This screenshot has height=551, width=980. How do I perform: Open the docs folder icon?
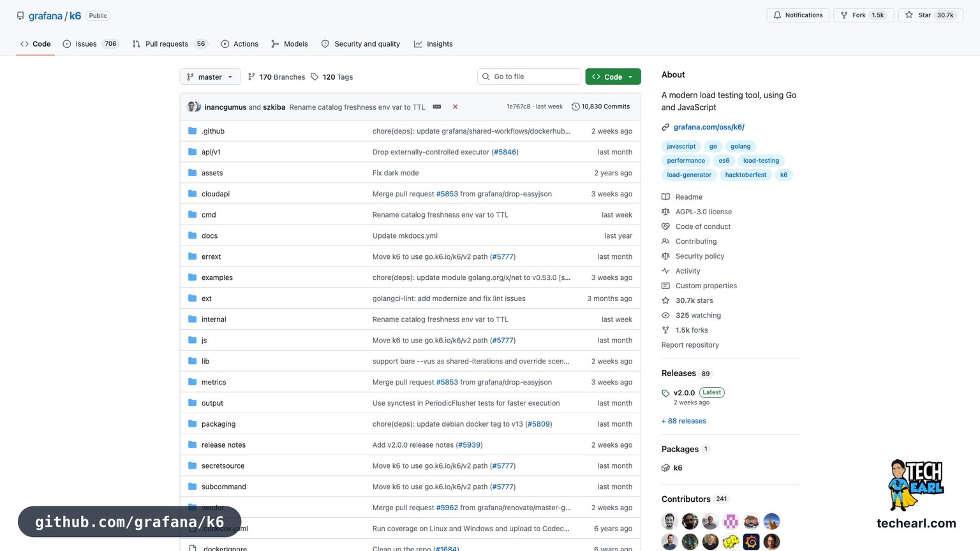(193, 235)
